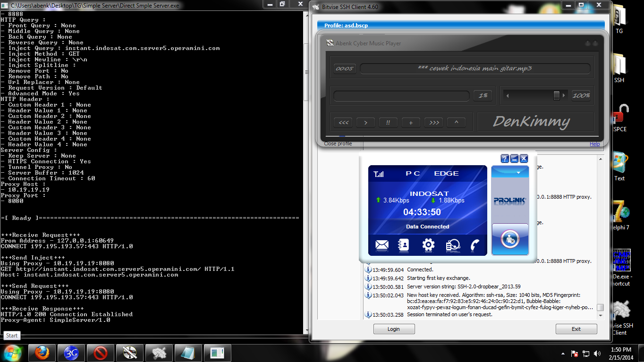The width and height of the screenshot is (644, 362).
Task: Click the volume increase right arrow
Action: point(565,95)
